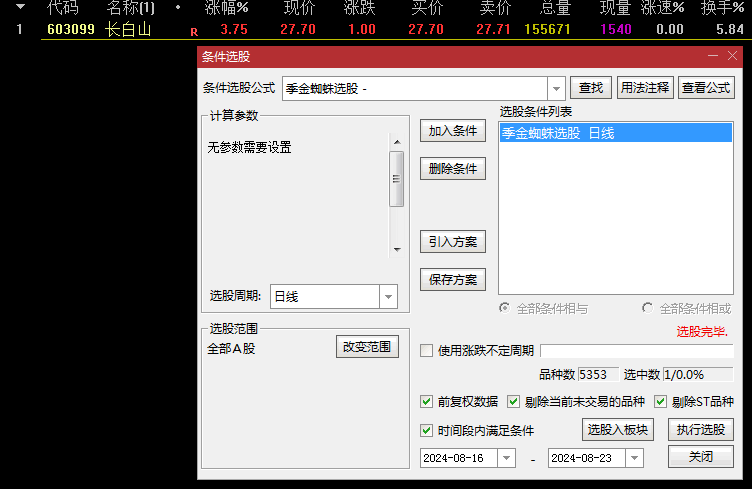The image size is (752, 489).
Task: Close the 条件选股 dialog with X
Action: (x=732, y=56)
